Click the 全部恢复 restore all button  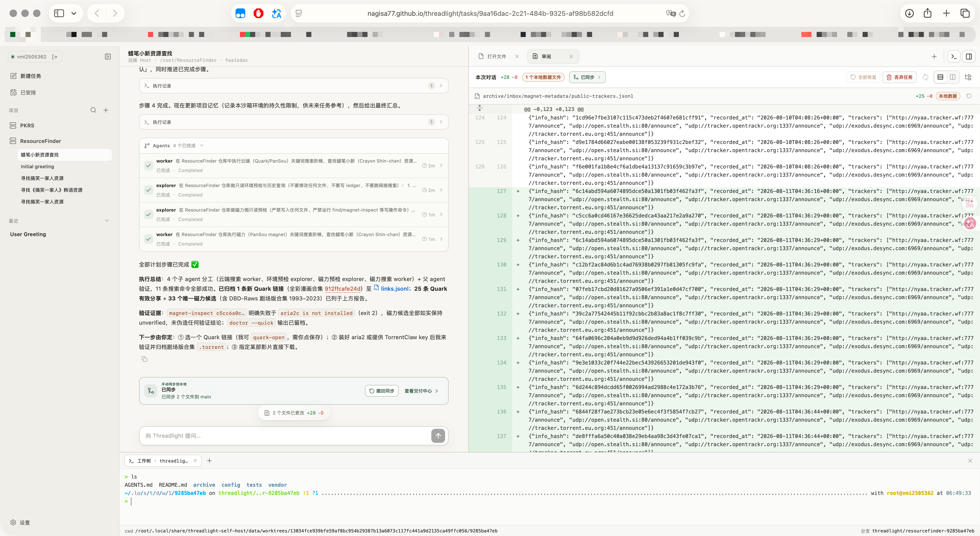click(863, 77)
